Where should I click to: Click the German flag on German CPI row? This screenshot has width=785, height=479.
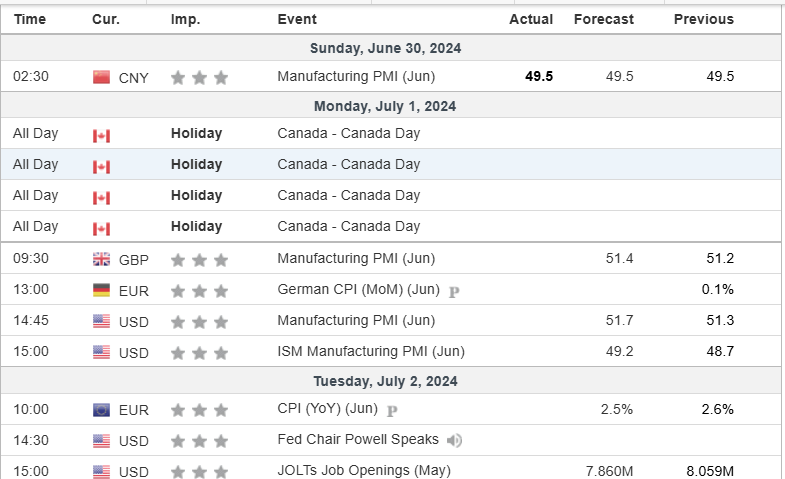tap(101, 290)
